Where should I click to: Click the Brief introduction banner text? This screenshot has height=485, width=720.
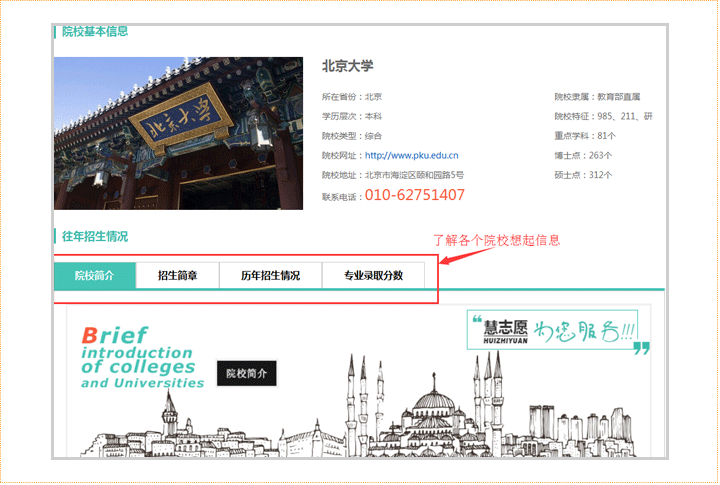click(138, 357)
